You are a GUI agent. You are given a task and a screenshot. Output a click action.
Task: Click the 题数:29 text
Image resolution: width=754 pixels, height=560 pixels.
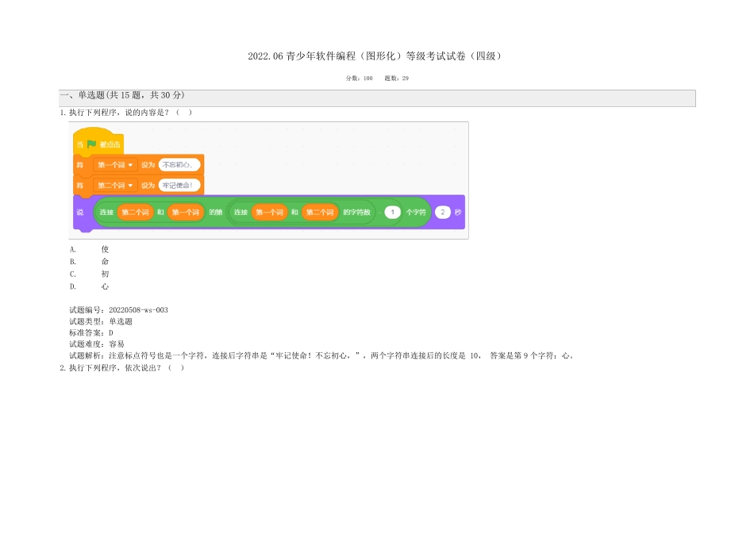point(397,79)
